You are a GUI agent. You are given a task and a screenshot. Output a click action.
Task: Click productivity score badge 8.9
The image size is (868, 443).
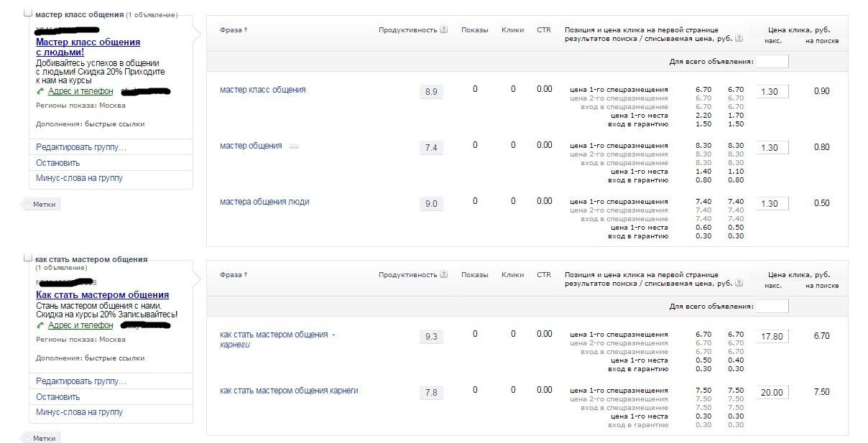[x=431, y=92]
